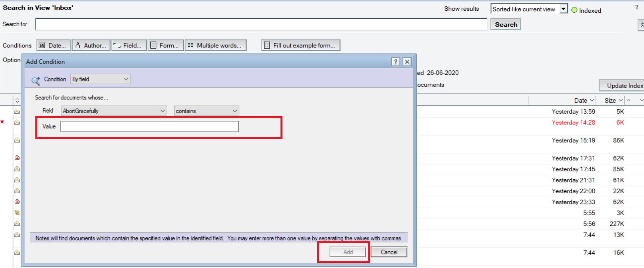
Task: Click the red star flagged message marker
Action: pos(2,122)
